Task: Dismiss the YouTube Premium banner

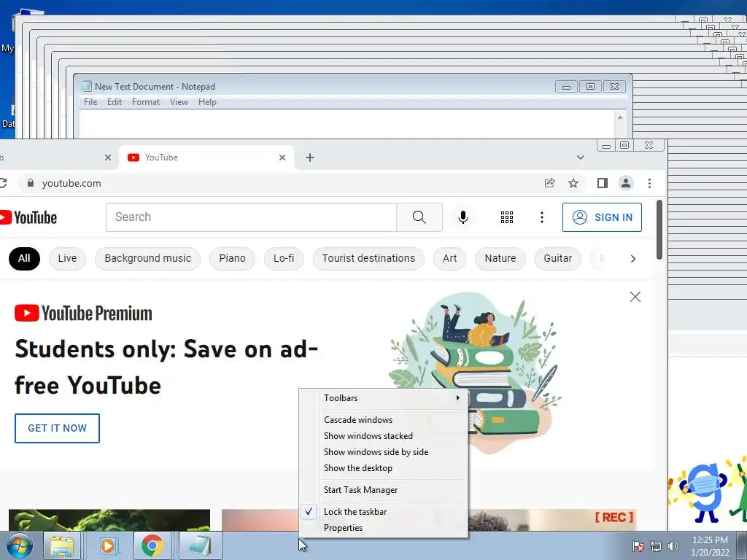Action: click(635, 297)
